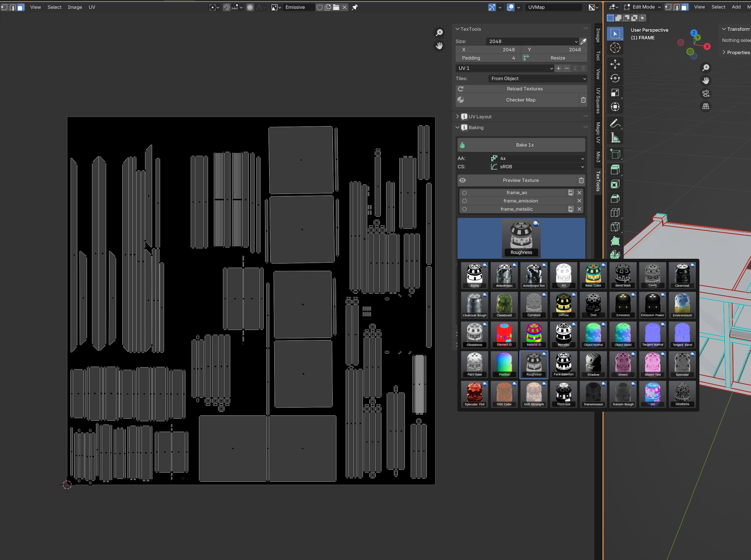The width and height of the screenshot is (751, 560).
Task: Switch to the Magic UV sidebar tab
Action: point(598,133)
